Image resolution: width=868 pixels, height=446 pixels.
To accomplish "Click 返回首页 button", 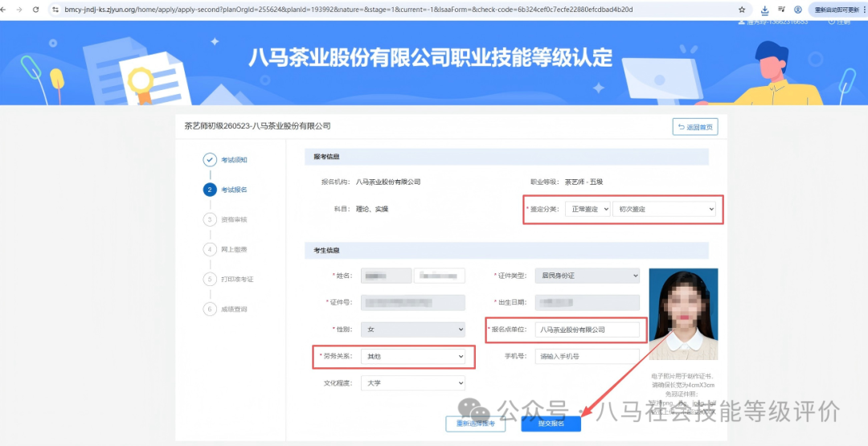I will 695,127.
